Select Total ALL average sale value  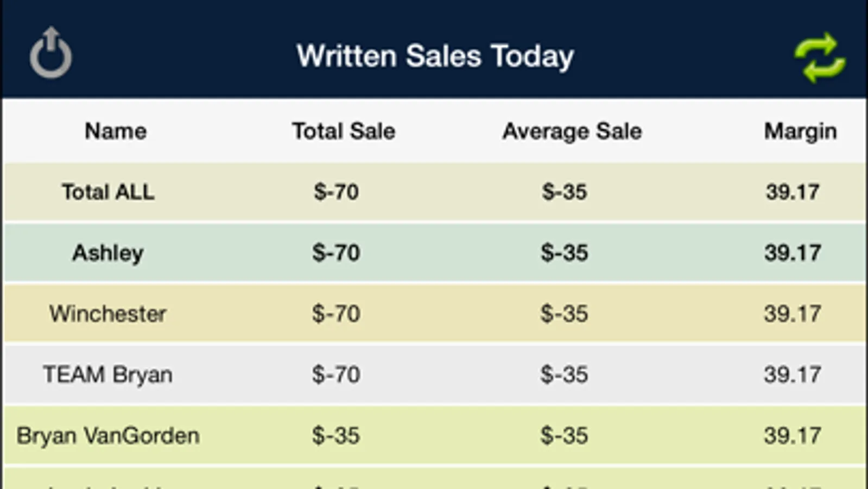pos(564,192)
